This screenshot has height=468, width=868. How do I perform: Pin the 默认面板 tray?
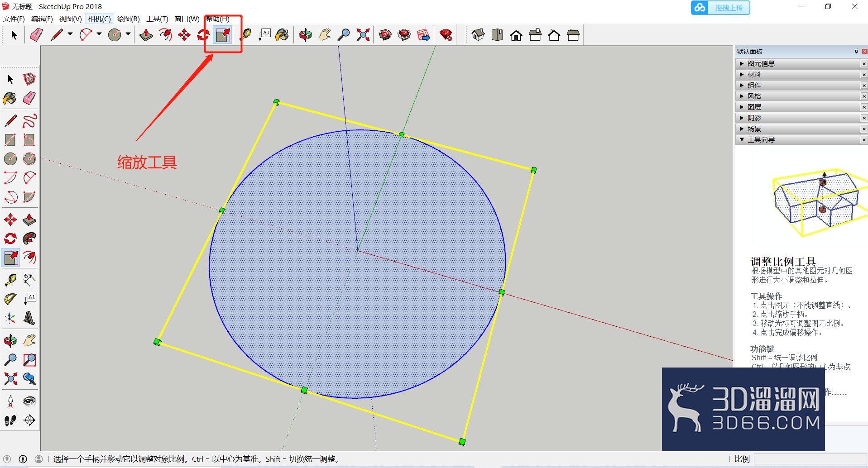pos(856,51)
